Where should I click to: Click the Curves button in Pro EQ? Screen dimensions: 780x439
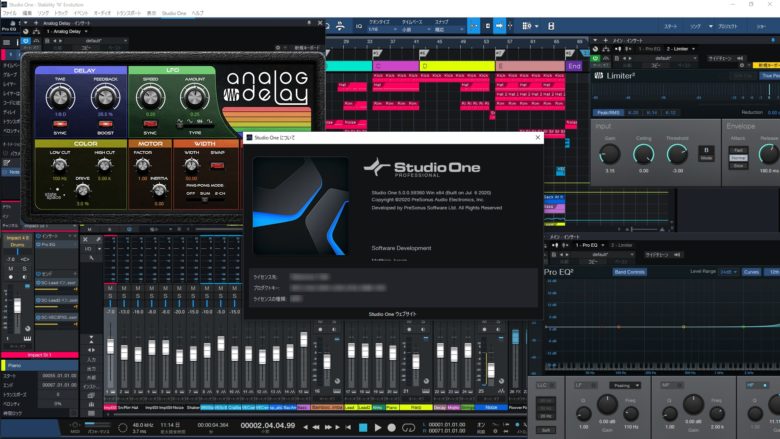(x=751, y=272)
